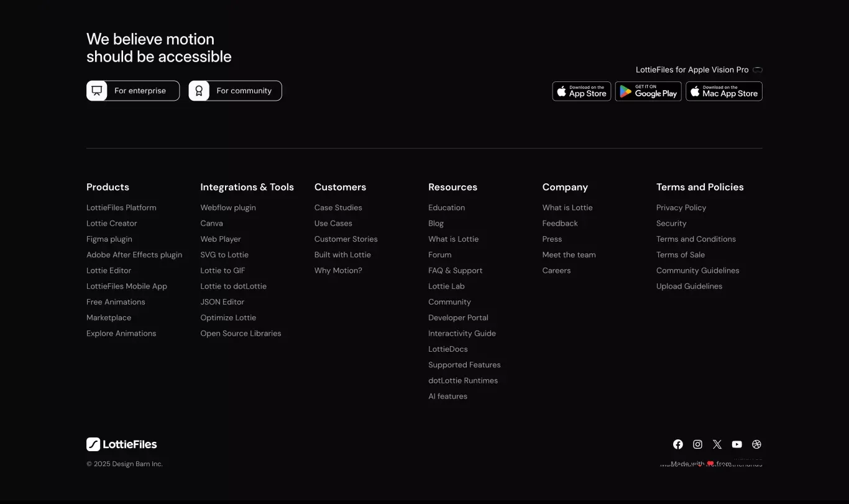The image size is (849, 504).
Task: Open the X (Twitter) social icon
Action: [x=717, y=444]
